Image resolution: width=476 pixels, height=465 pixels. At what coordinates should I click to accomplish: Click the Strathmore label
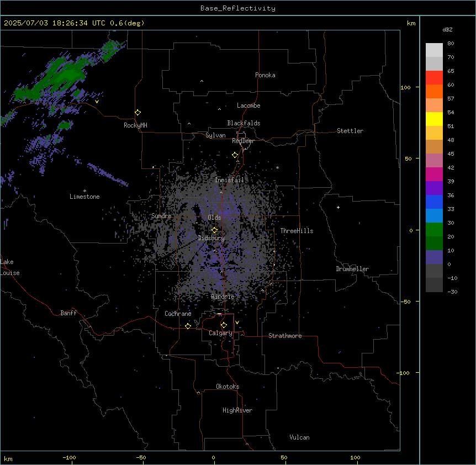[285, 336]
